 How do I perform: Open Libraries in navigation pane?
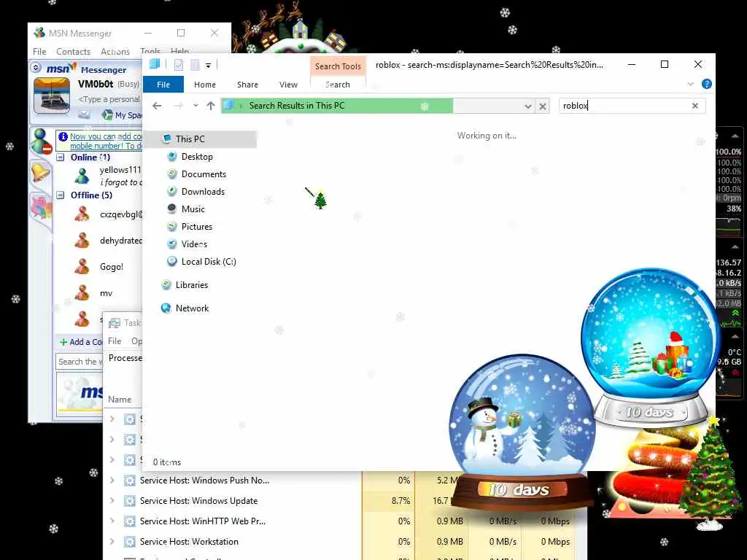(192, 285)
